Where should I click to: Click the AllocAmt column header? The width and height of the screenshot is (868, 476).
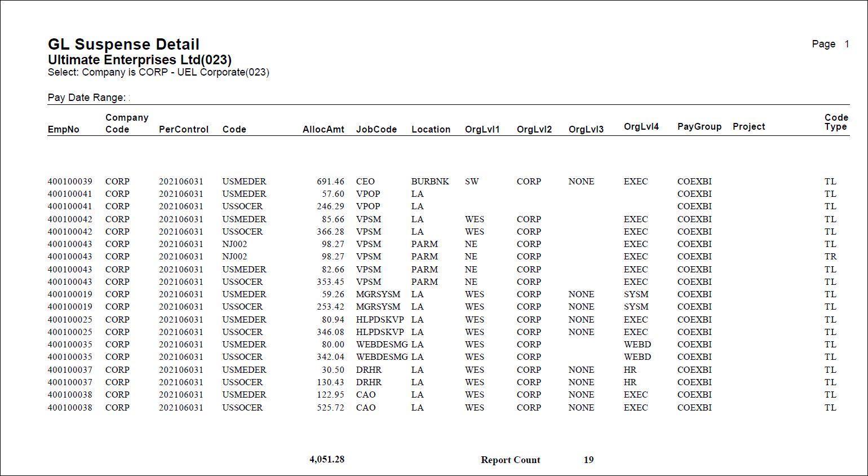coord(324,129)
